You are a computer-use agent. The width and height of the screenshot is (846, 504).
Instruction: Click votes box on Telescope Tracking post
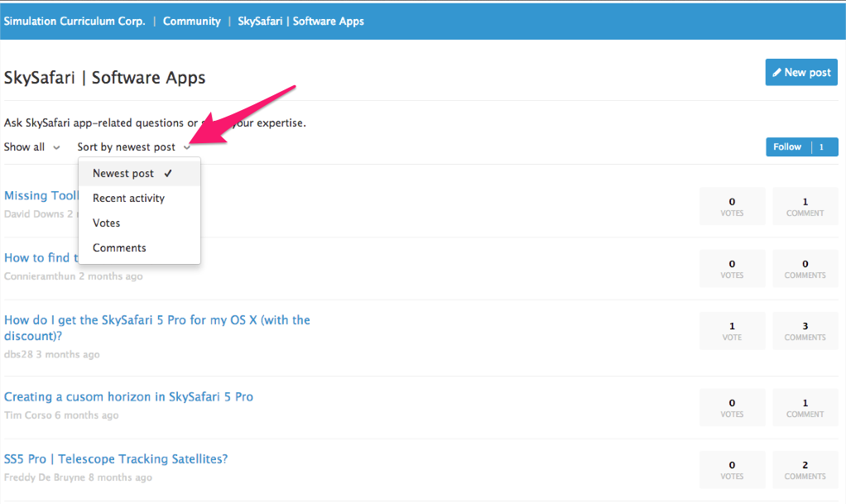732,469
